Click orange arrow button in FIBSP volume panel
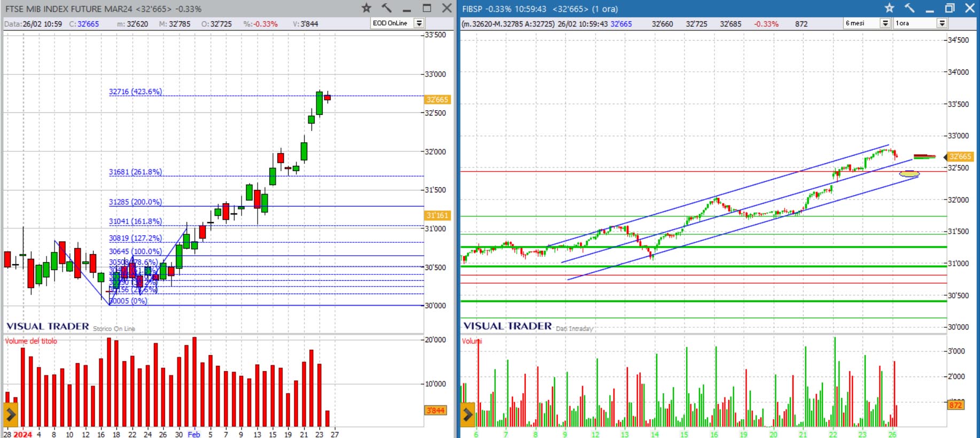 point(468,414)
